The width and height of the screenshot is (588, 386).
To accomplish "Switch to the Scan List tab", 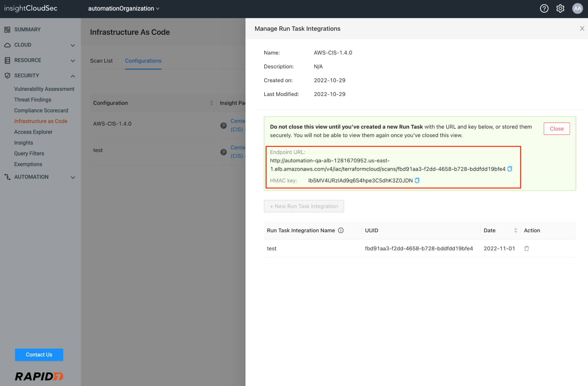I will pos(101,61).
